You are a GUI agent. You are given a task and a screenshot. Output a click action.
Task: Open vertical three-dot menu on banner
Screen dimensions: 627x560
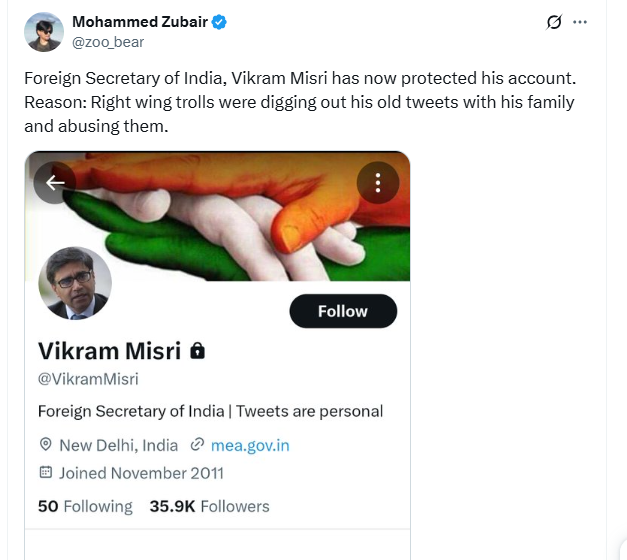378,183
